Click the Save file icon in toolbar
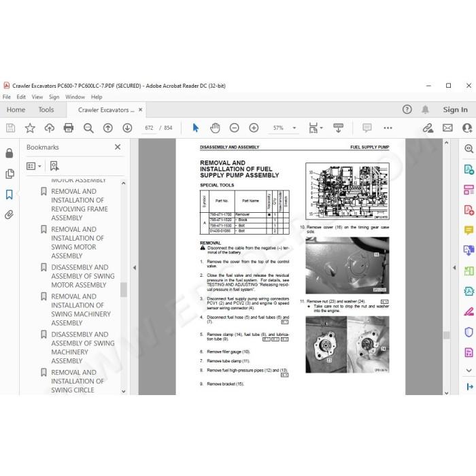The width and height of the screenshot is (476, 476). [10, 128]
